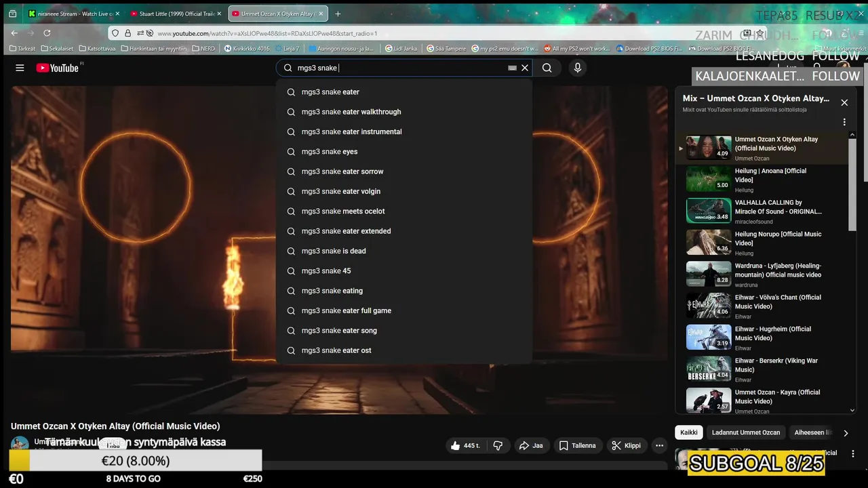868x488 pixels.
Task: Select suggestion mgs3 snake eater sorrow
Action: 404,171
